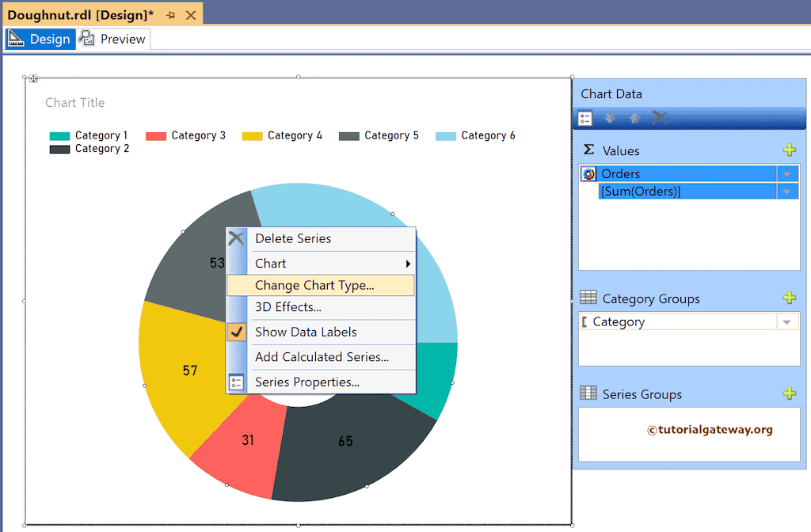Add a series group using the plus icon
This screenshot has height=532, width=811.
pos(789,394)
